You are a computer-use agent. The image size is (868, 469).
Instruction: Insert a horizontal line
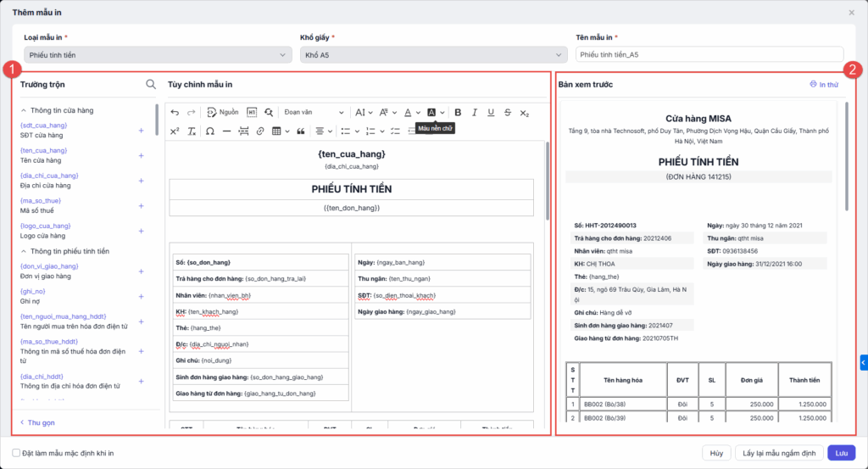[226, 131]
